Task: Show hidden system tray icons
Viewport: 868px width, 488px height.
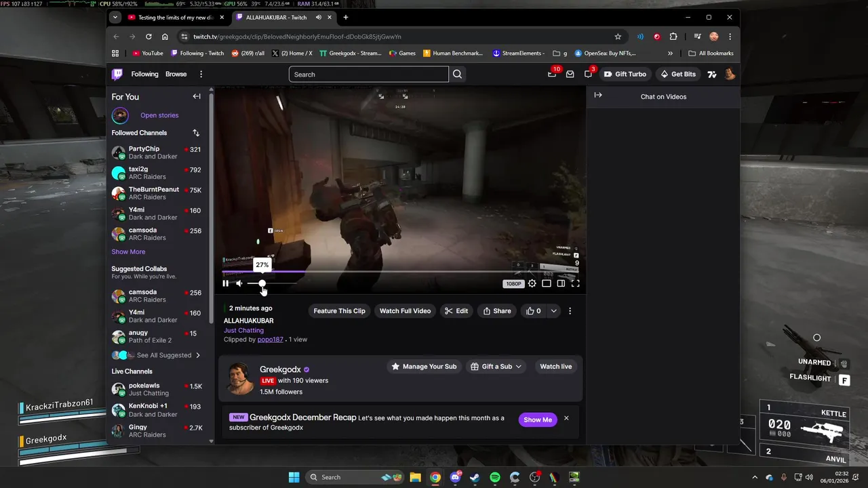Action: (755, 477)
